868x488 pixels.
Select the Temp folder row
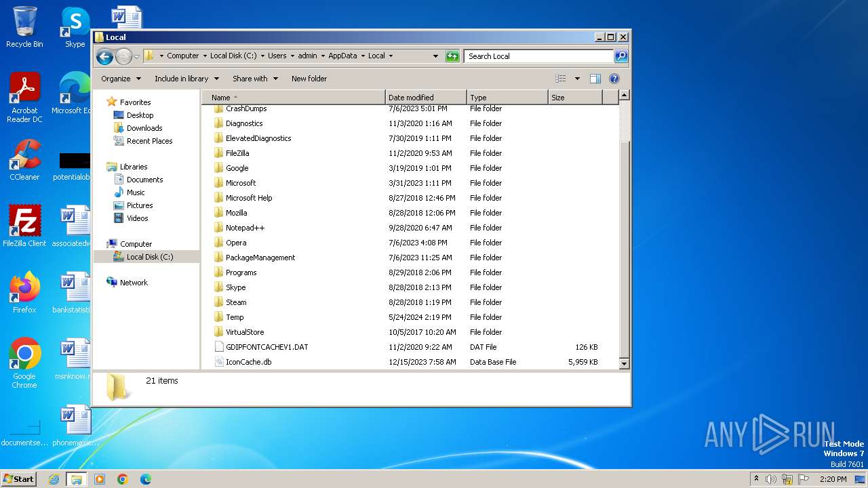pyautogui.click(x=410, y=317)
